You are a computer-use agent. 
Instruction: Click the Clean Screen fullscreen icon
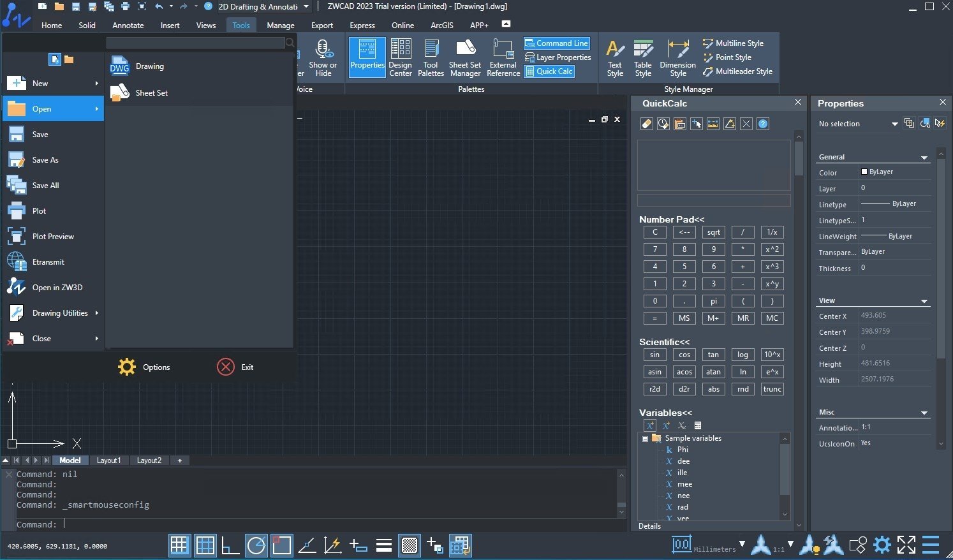coord(906,545)
